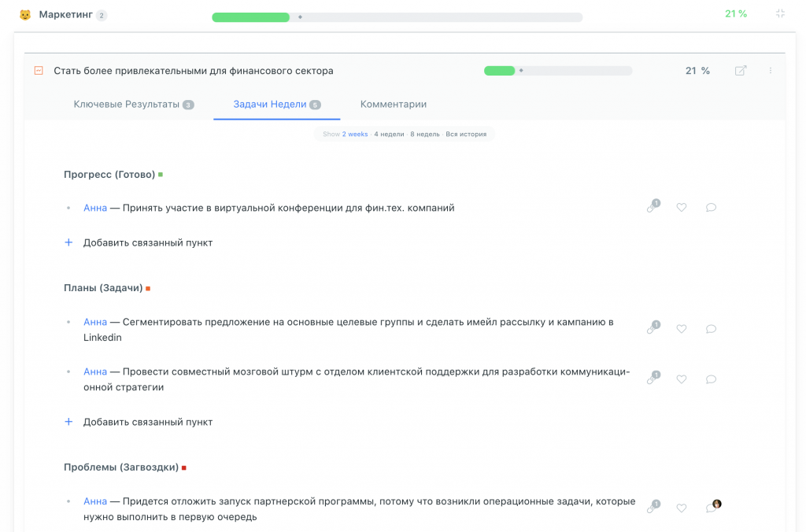Click the orange checkbox next to the objective title
Image resolution: width=806 pixels, height=532 pixels.
click(38, 70)
